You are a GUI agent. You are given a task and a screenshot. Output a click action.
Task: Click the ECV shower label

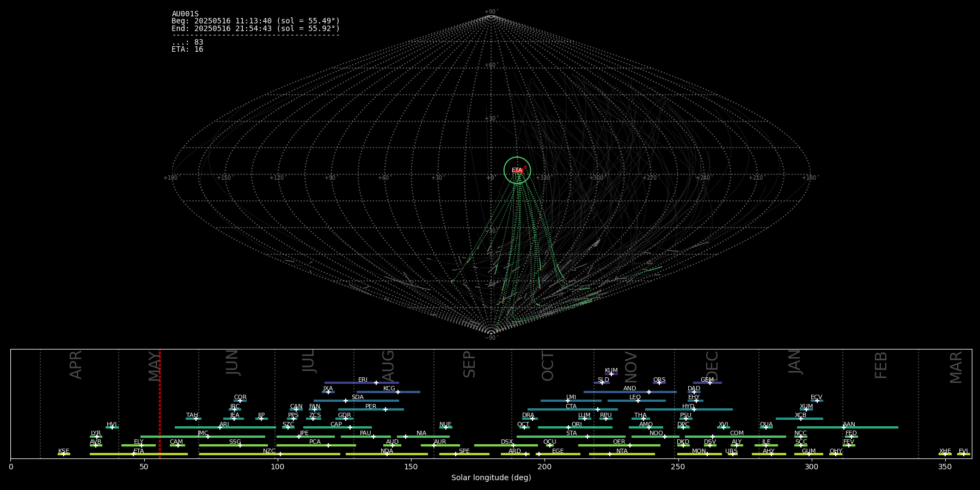(817, 397)
